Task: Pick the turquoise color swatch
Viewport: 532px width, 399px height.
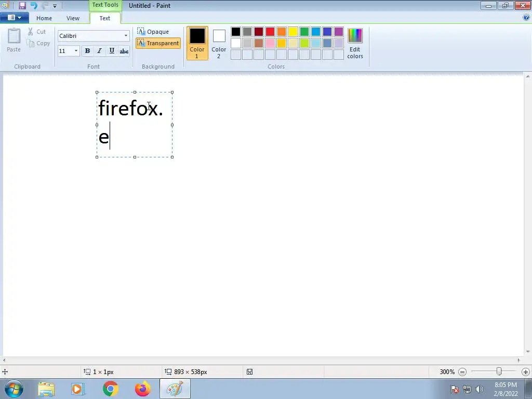Action: click(316, 32)
